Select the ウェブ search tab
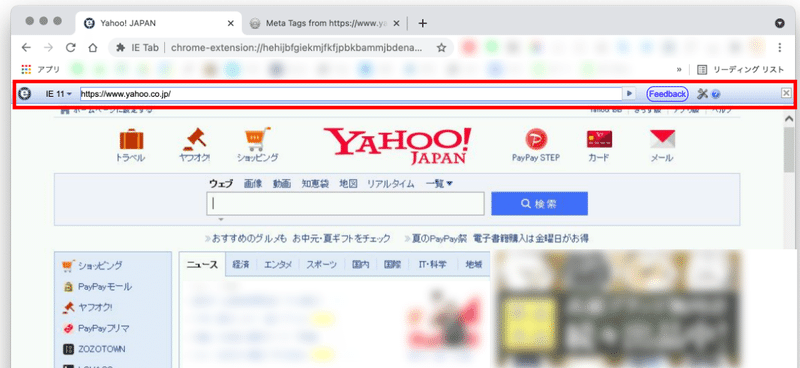Viewport: 800px width, 368px height. tap(220, 184)
